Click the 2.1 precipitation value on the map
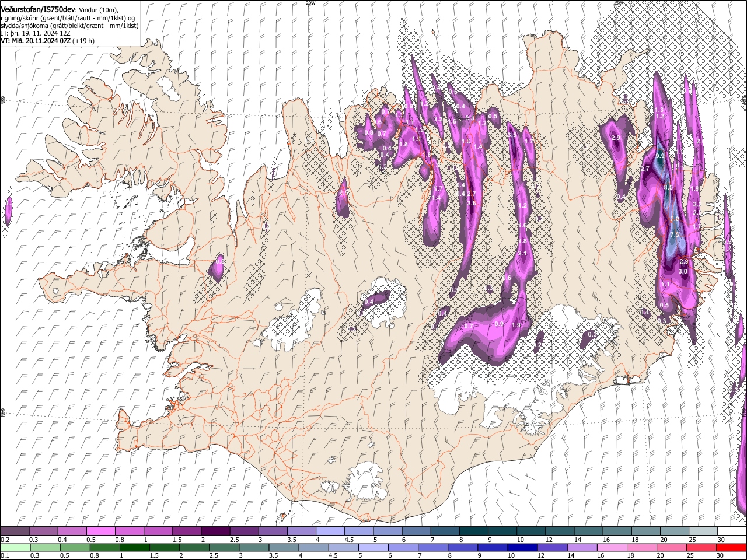Screen dimensions: 747x560 coord(522,254)
